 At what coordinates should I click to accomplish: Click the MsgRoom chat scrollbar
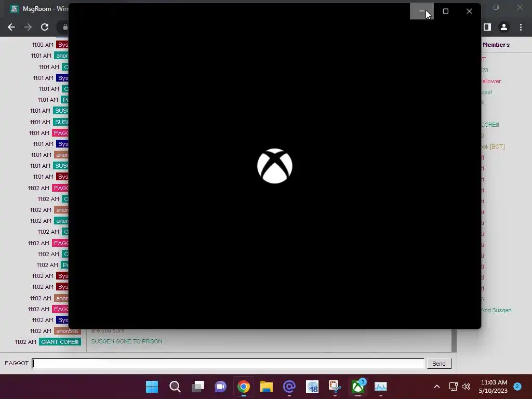pos(454,341)
